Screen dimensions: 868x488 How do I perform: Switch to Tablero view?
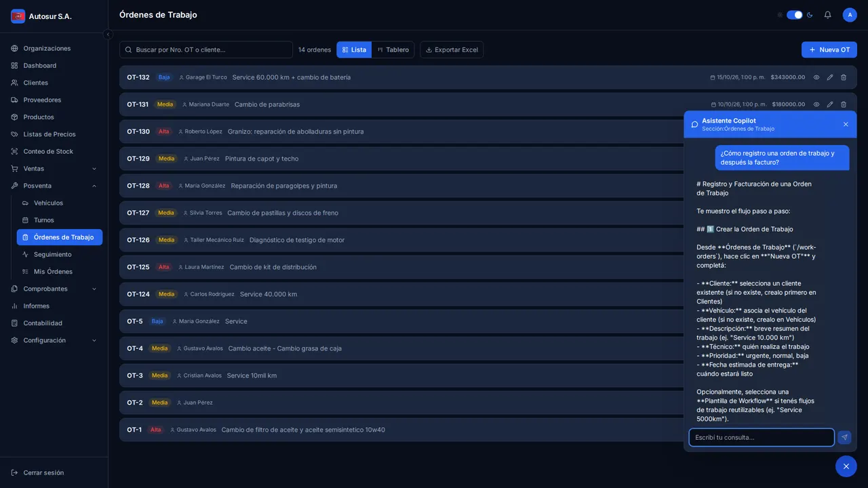tap(393, 49)
